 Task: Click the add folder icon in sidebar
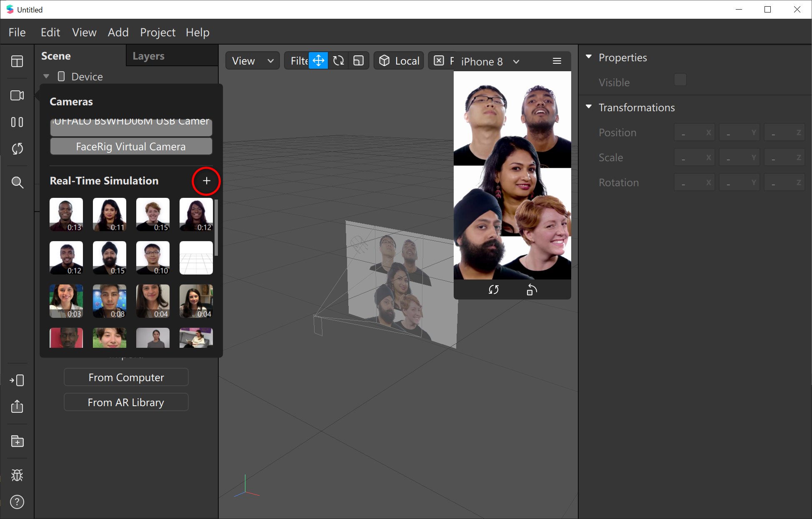(x=17, y=441)
